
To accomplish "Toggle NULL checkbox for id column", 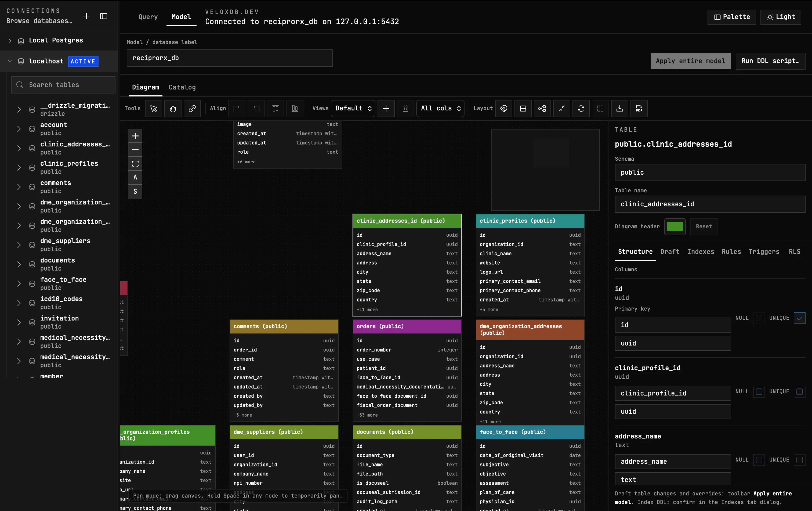I will pyautogui.click(x=759, y=318).
